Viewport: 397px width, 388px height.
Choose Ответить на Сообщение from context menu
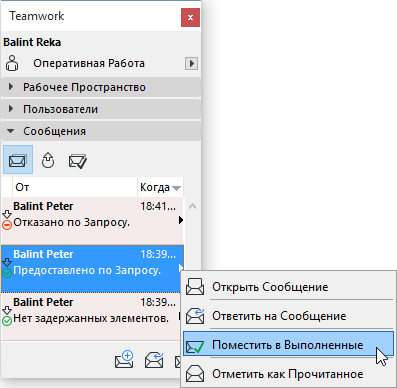(x=288, y=316)
